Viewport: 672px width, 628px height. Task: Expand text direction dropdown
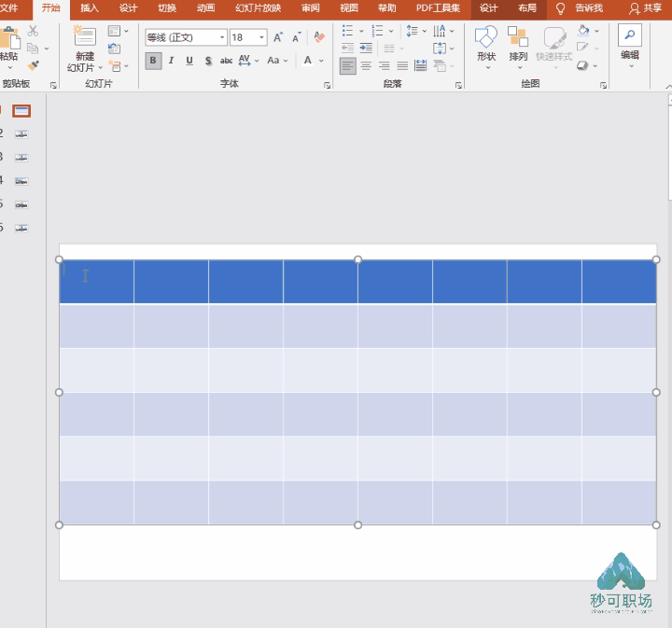tap(452, 31)
